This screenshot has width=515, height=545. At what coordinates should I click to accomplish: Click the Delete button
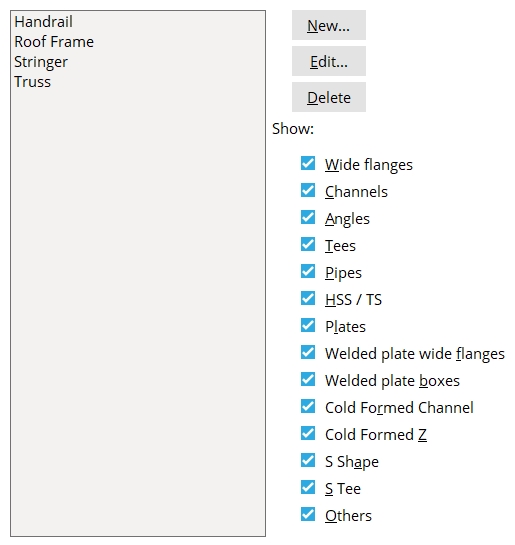329,97
